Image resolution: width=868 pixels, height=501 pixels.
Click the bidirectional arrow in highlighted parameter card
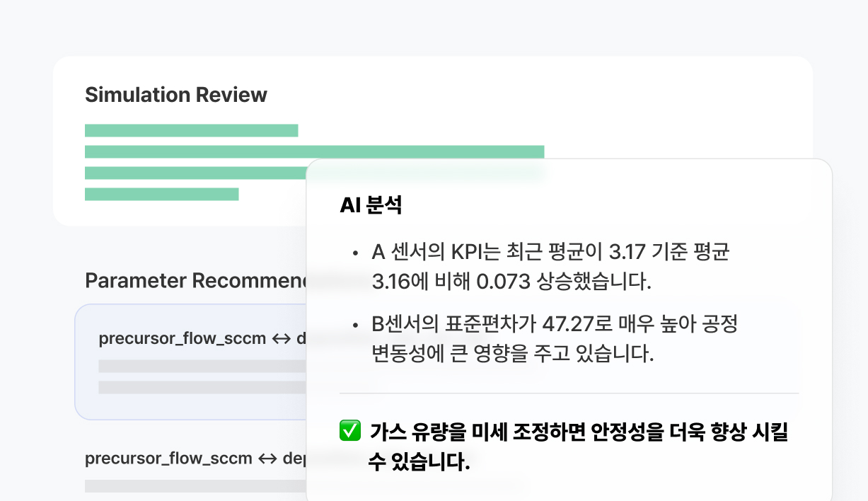click(x=282, y=339)
